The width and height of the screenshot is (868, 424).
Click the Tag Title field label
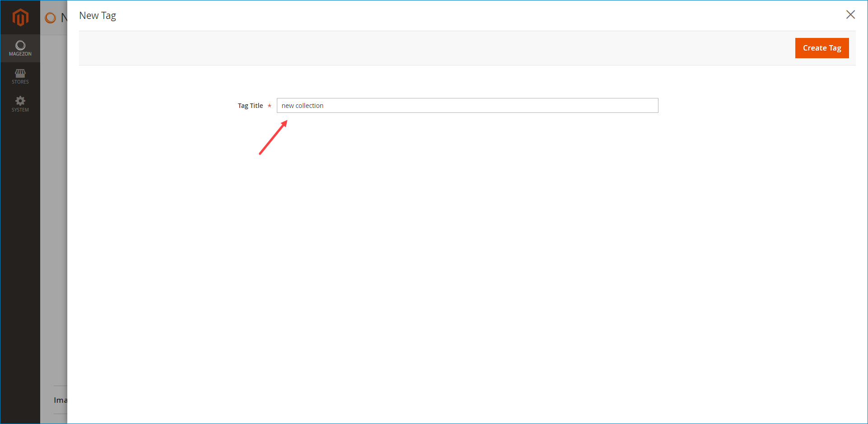(x=250, y=105)
